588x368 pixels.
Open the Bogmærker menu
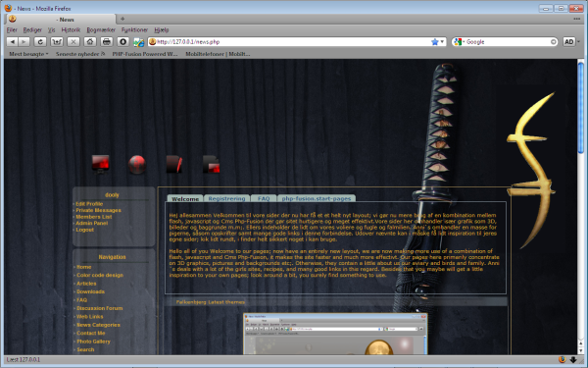tap(101, 30)
